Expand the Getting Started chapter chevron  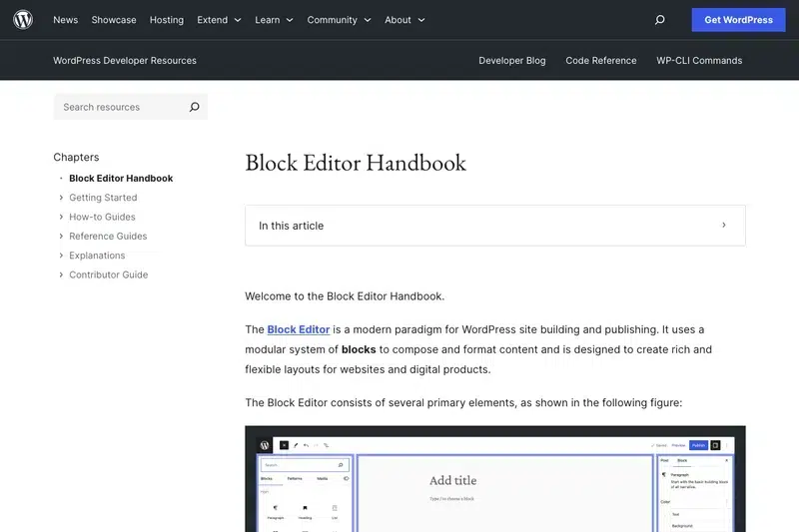click(x=61, y=198)
